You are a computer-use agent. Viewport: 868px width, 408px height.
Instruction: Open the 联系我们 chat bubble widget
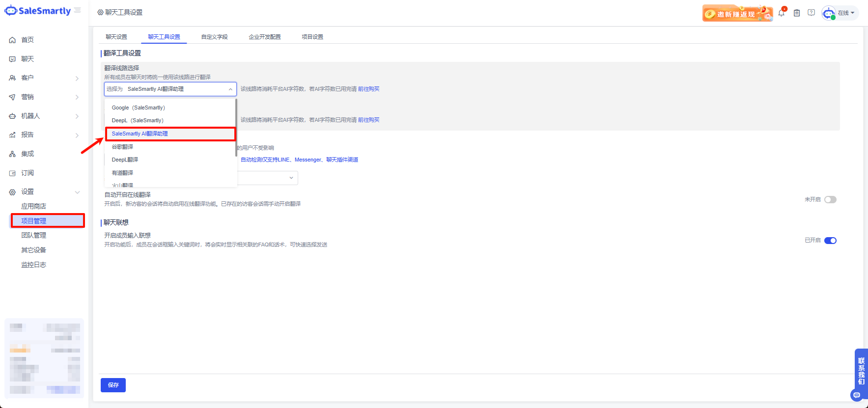pos(857,395)
